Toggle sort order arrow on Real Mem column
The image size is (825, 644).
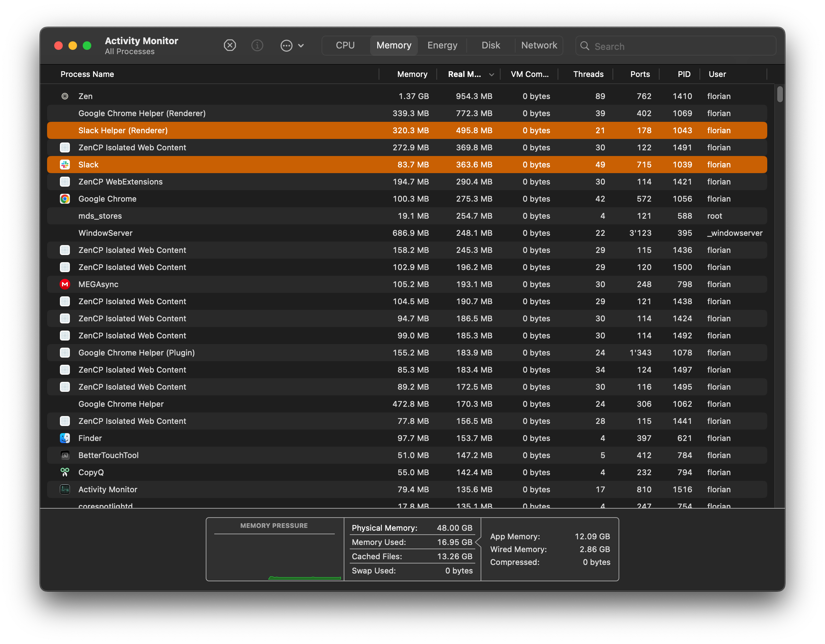pyautogui.click(x=491, y=74)
